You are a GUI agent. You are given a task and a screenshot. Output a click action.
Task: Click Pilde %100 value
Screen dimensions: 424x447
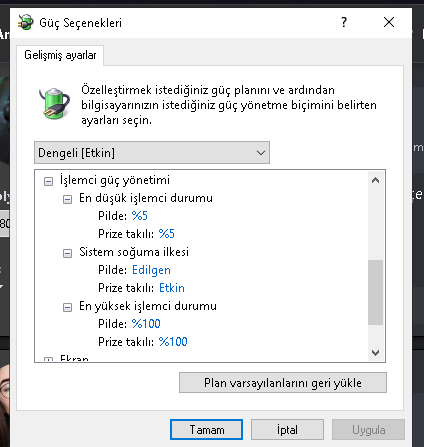pos(146,324)
